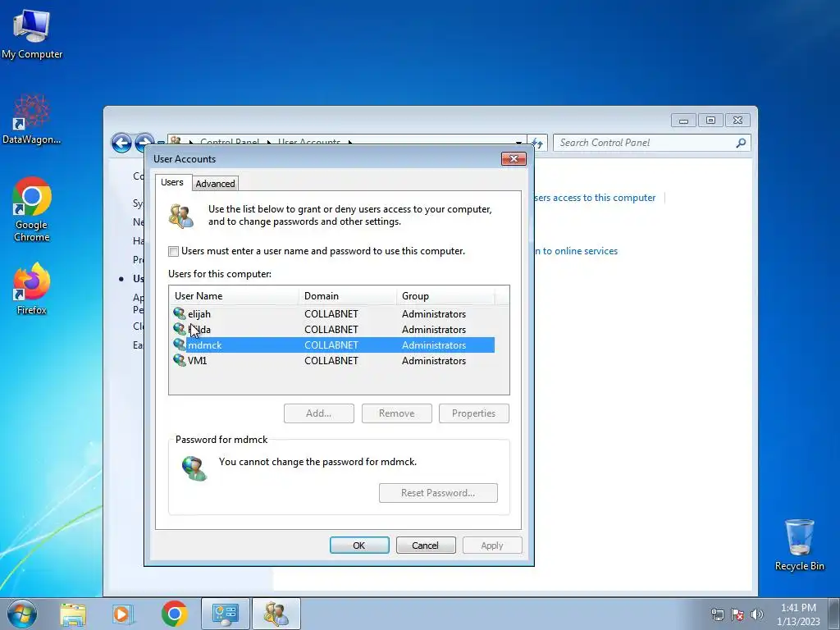Enable users must enter name and password
Screen dimensions: 840x630
click(x=173, y=251)
